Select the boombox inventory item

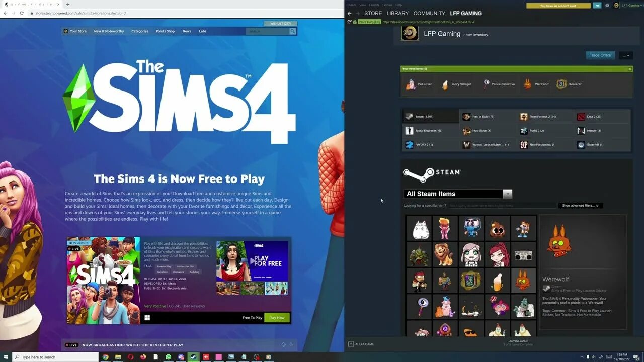click(524, 255)
